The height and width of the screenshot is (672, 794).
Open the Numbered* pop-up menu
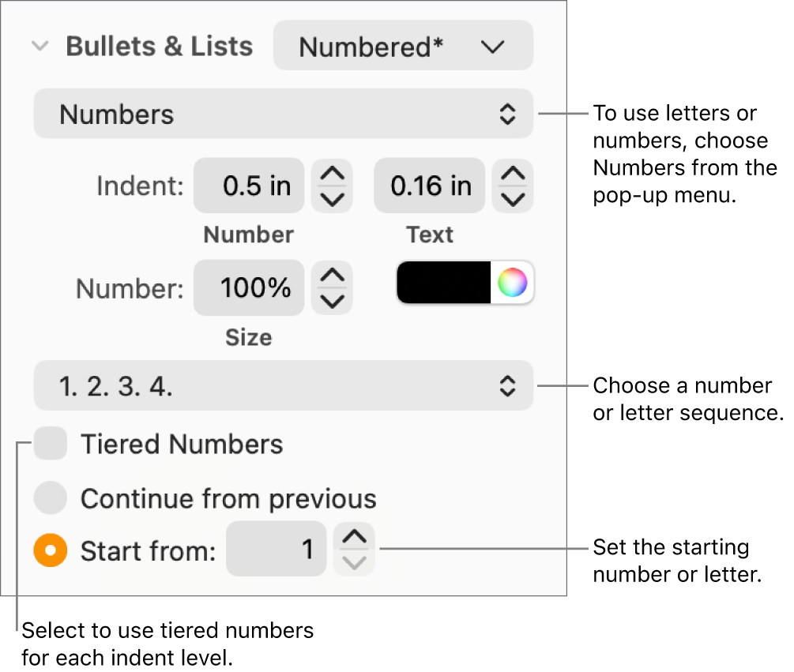pos(403,46)
